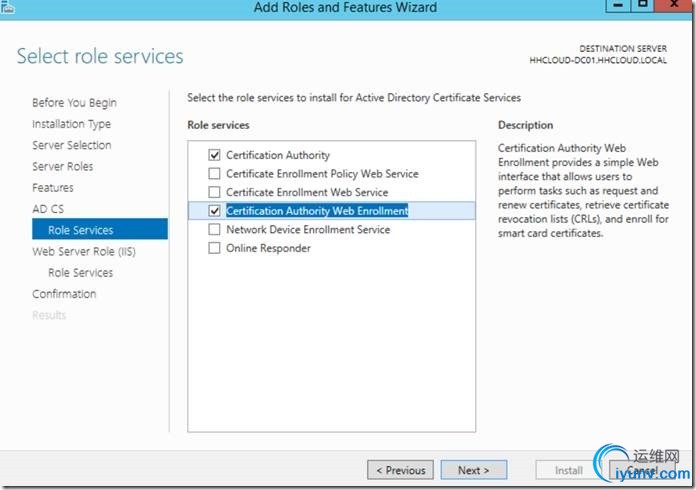
Task: Navigate to Server Roles step
Action: 62,166
